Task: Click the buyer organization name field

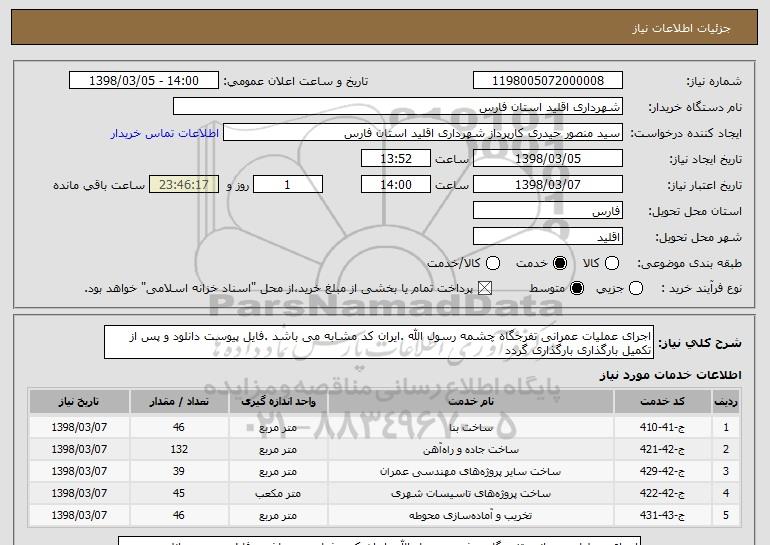Action: 398,107
